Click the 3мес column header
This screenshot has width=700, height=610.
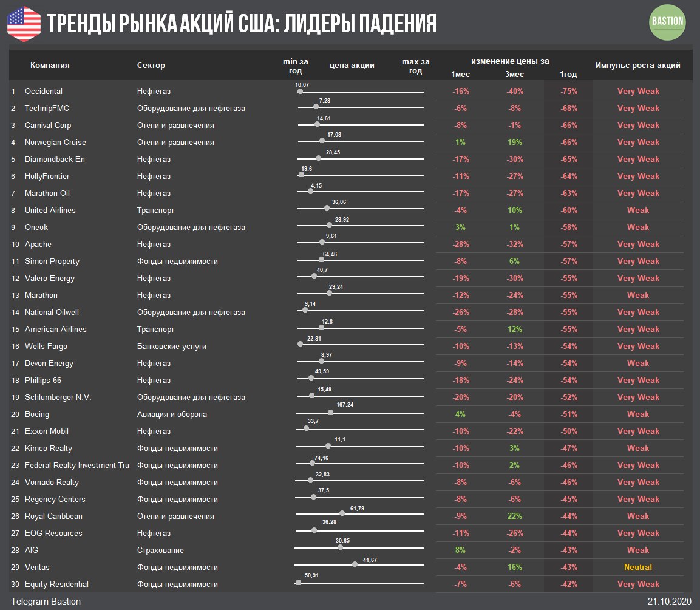click(514, 74)
